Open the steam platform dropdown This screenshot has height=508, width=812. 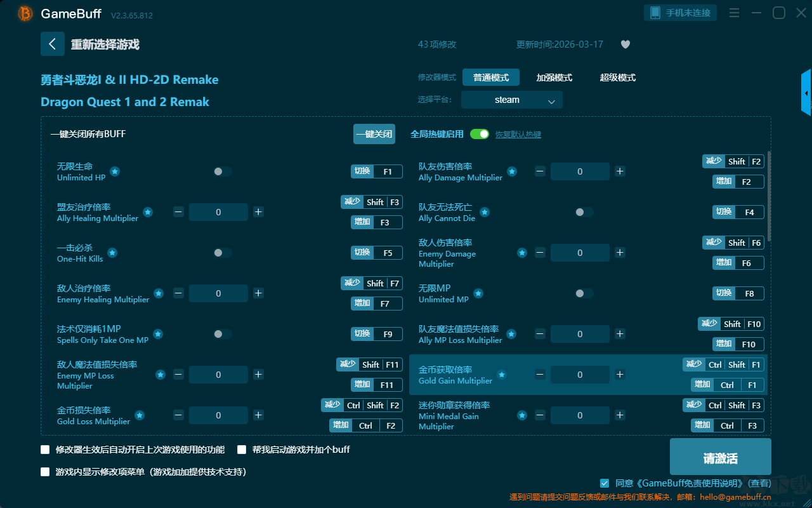tap(512, 100)
